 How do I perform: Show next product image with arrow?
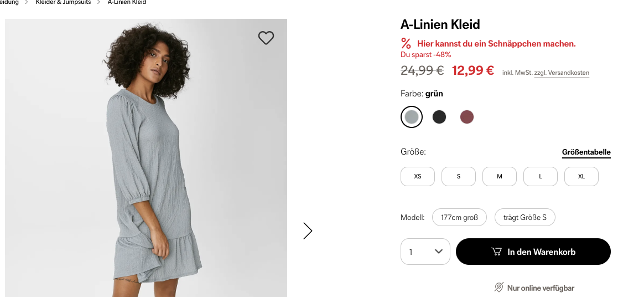click(308, 231)
